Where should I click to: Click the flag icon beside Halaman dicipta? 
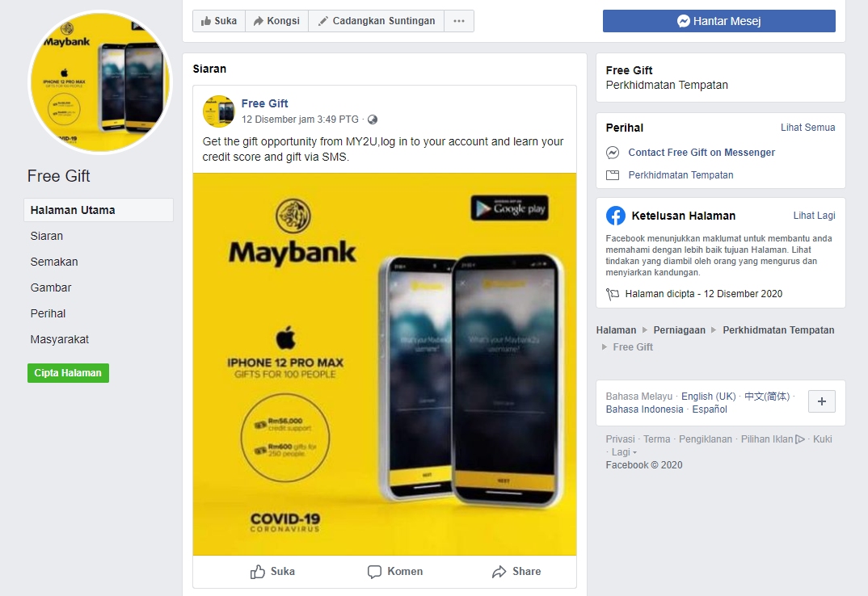pos(613,294)
